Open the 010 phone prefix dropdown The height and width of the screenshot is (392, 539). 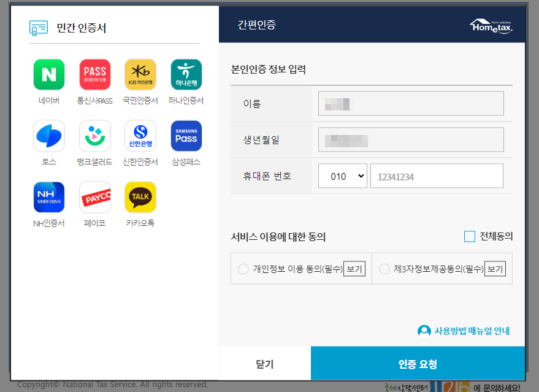point(343,176)
